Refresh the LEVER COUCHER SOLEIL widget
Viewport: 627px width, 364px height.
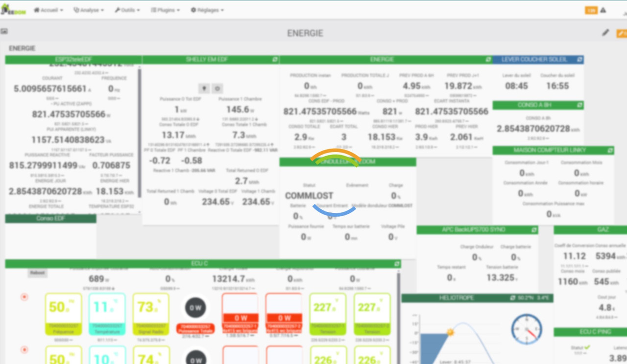(579, 59)
